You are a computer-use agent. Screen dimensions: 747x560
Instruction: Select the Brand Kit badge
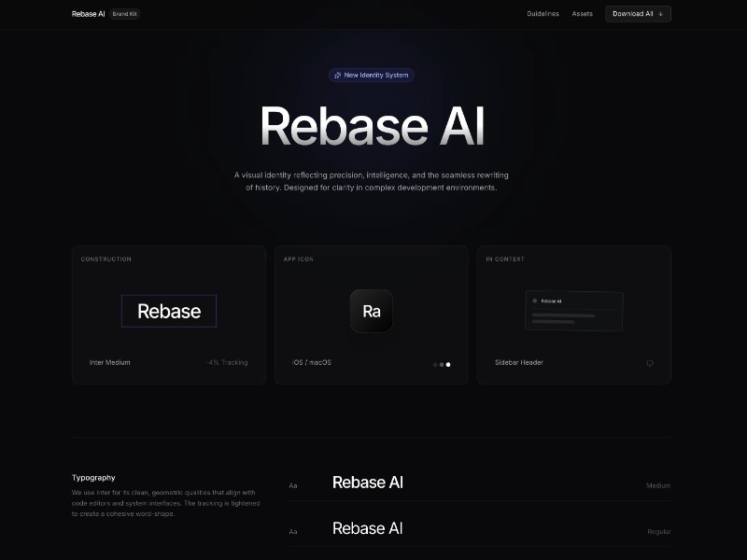click(x=125, y=14)
